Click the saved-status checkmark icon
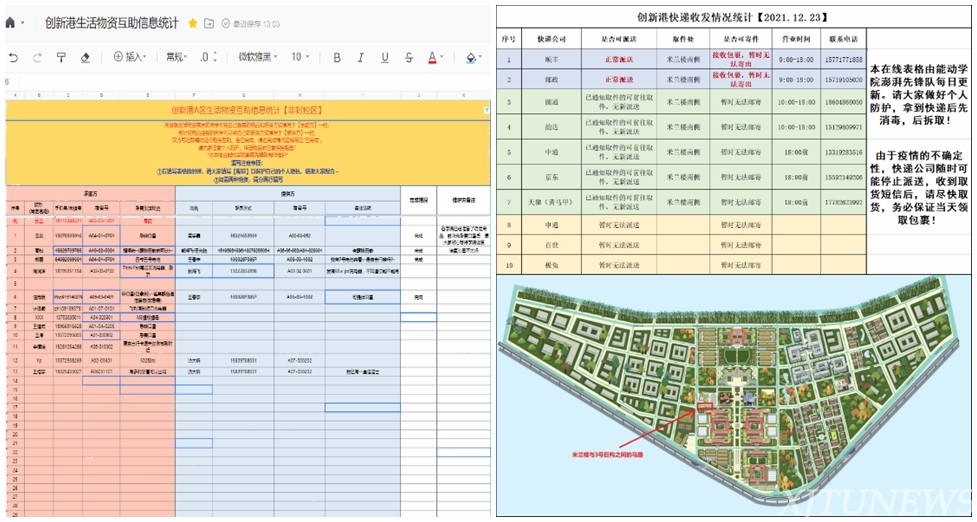Screen dimensions: 977x522 (226, 24)
